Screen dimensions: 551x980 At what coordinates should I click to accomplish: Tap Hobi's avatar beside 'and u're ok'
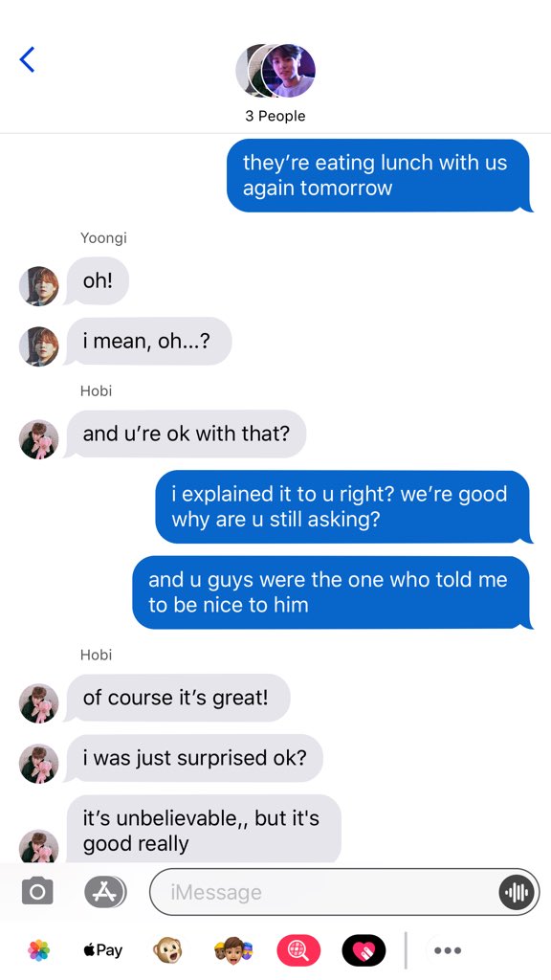pos(38,439)
